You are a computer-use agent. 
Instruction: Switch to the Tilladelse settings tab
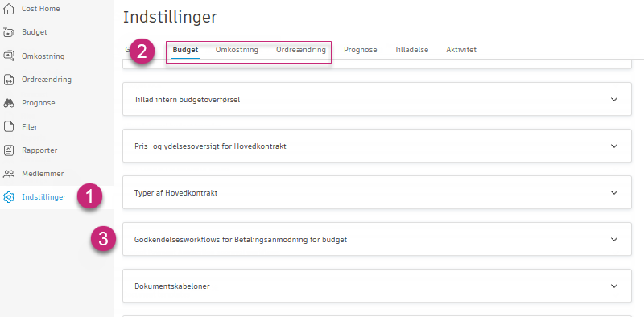[411, 50]
